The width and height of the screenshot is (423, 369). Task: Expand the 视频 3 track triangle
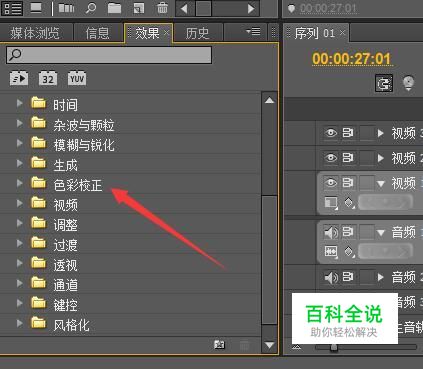click(381, 133)
